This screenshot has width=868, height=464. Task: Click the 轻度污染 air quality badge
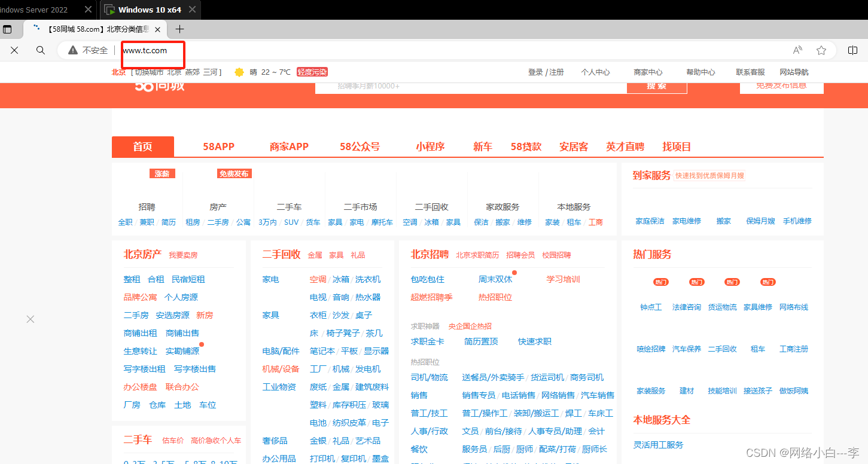tap(312, 72)
